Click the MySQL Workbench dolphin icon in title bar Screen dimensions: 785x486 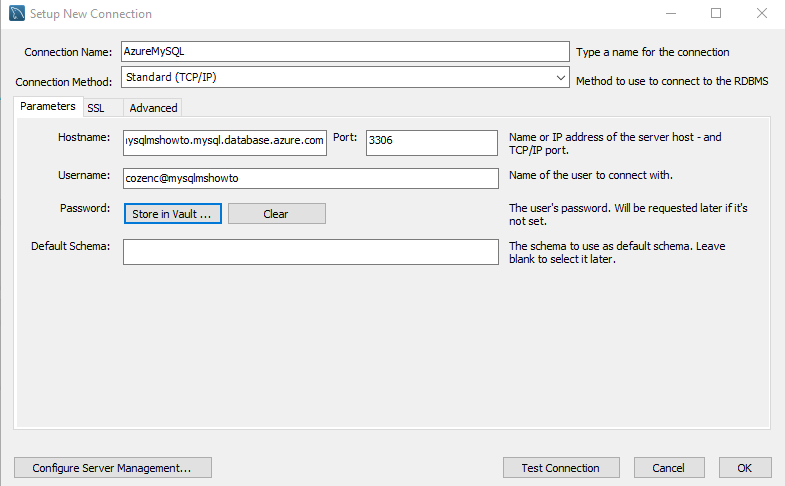click(17, 13)
